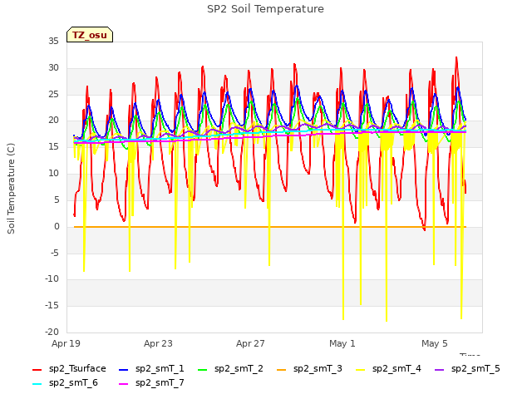Click the May 5 x-axis tick label
Screen dimensions: 532x399
435,343
